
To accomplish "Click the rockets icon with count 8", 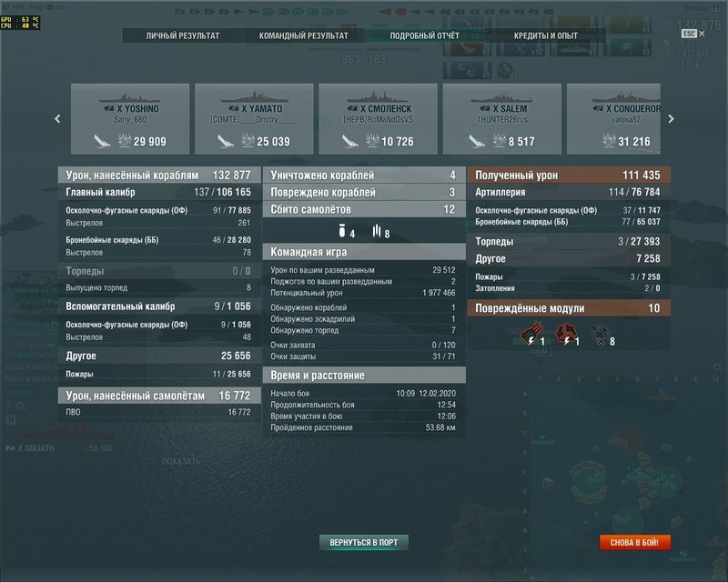I will (377, 231).
